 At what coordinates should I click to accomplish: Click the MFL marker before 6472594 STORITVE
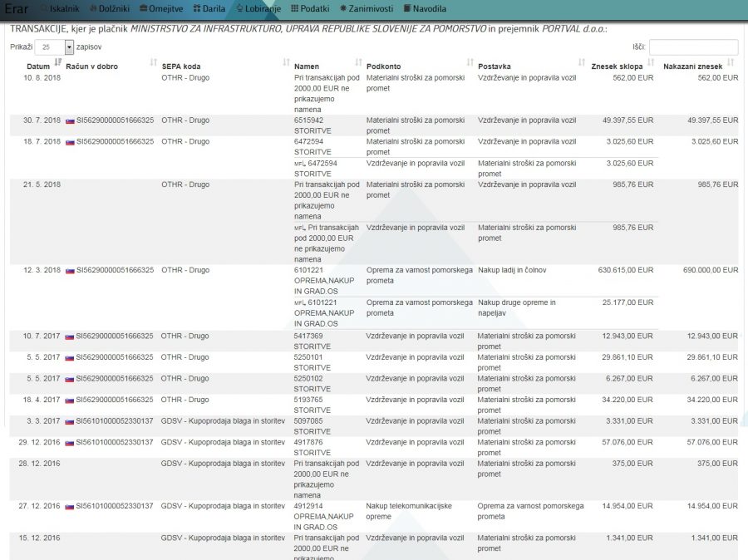coord(299,164)
